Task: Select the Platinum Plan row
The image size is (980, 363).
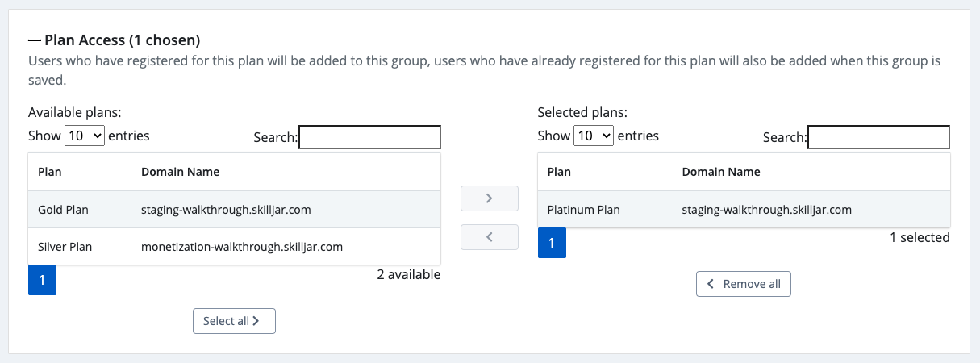Action: coord(744,210)
